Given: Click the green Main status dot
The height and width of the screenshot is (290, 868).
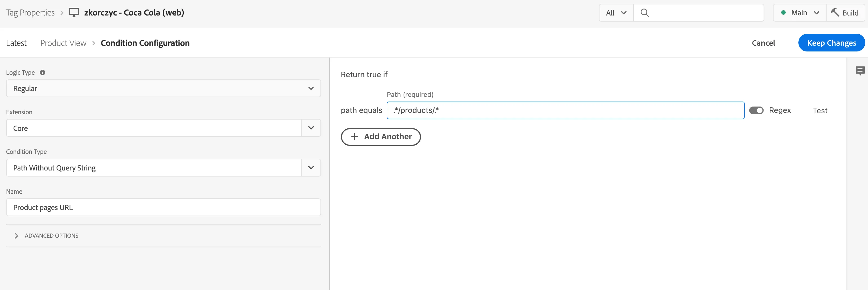Looking at the screenshot, I should 783,13.
